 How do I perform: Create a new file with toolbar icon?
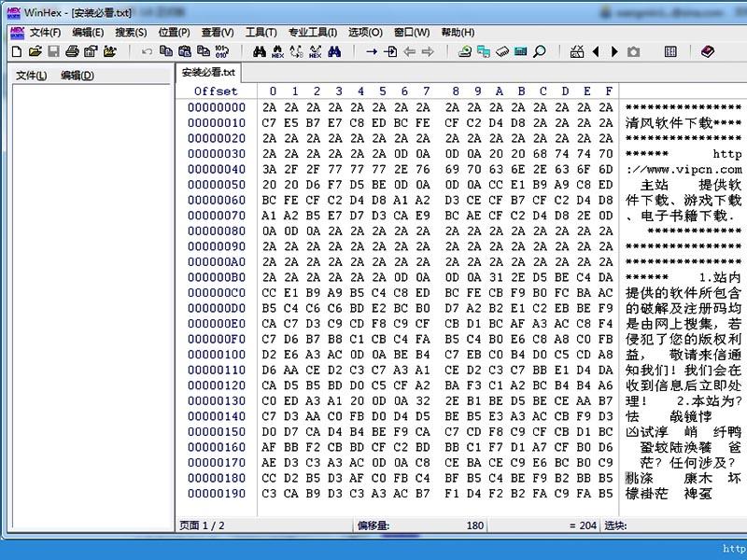point(16,51)
